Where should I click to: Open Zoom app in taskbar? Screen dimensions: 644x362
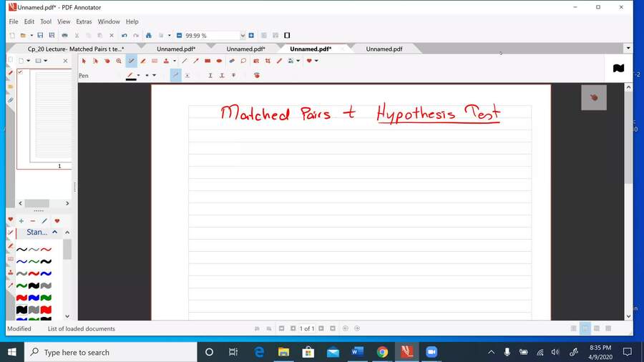[431, 352]
